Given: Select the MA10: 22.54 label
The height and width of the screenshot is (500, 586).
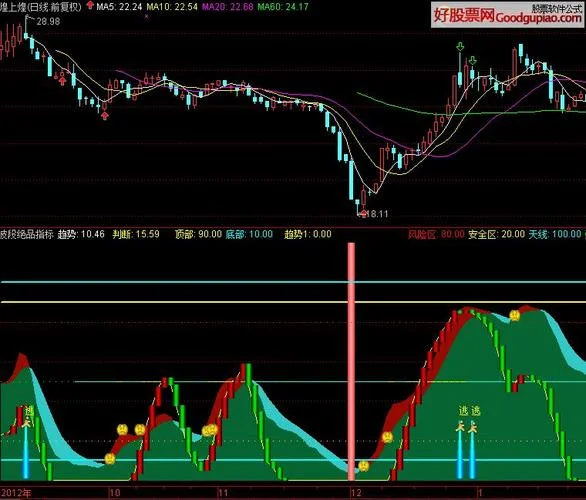Looking at the screenshot, I should click(x=172, y=6).
